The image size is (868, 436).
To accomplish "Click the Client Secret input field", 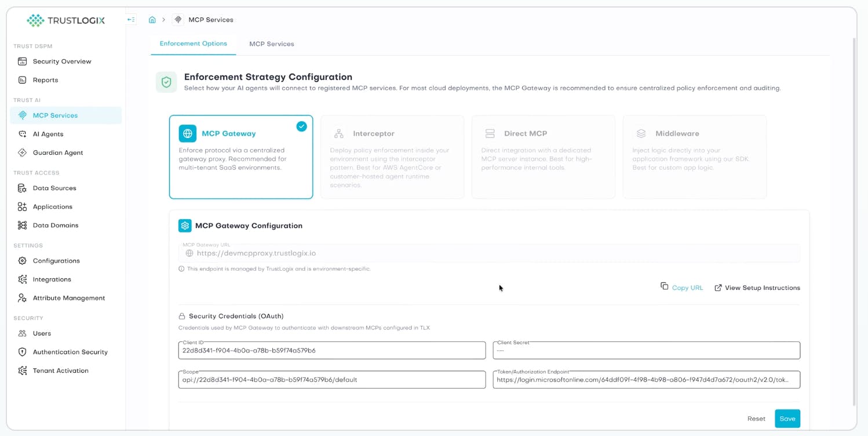I will 647,350.
